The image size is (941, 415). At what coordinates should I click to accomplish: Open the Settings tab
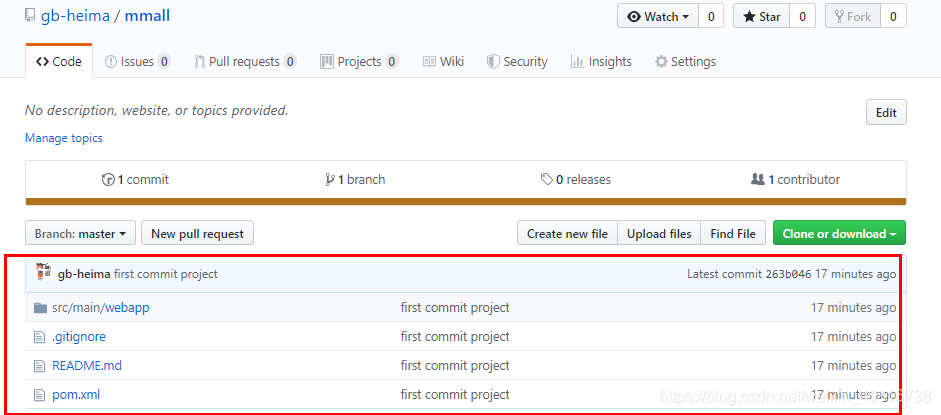pos(685,61)
